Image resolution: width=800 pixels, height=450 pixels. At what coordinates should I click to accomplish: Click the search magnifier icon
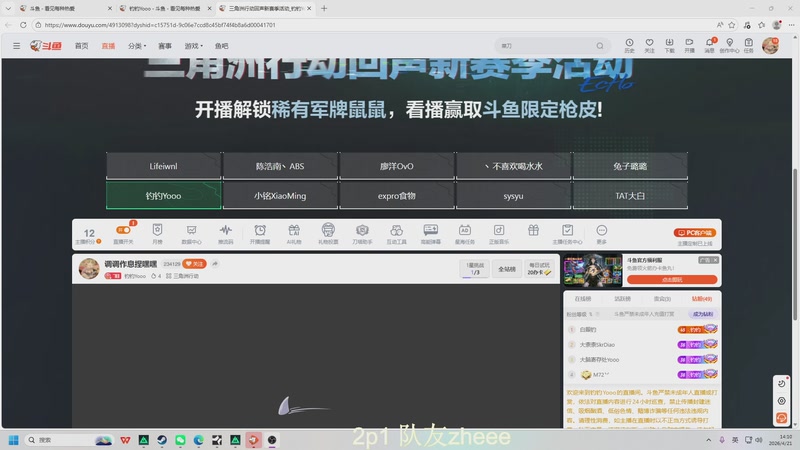click(600, 46)
